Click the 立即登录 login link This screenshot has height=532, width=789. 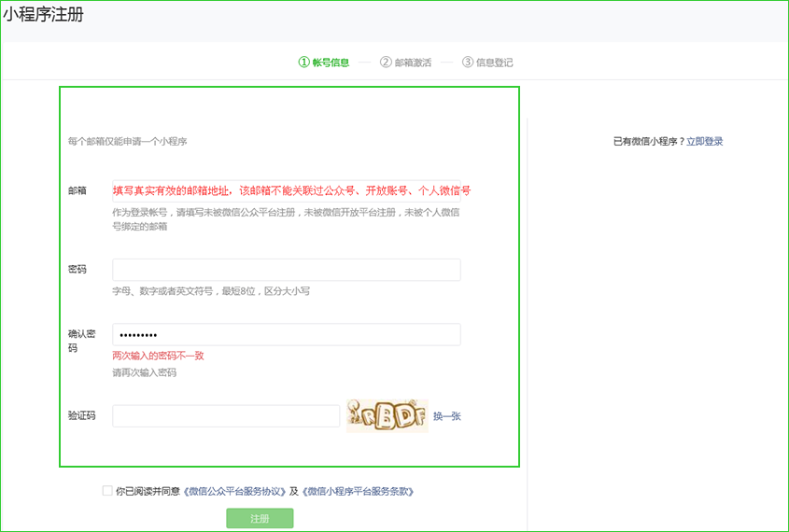click(x=704, y=142)
